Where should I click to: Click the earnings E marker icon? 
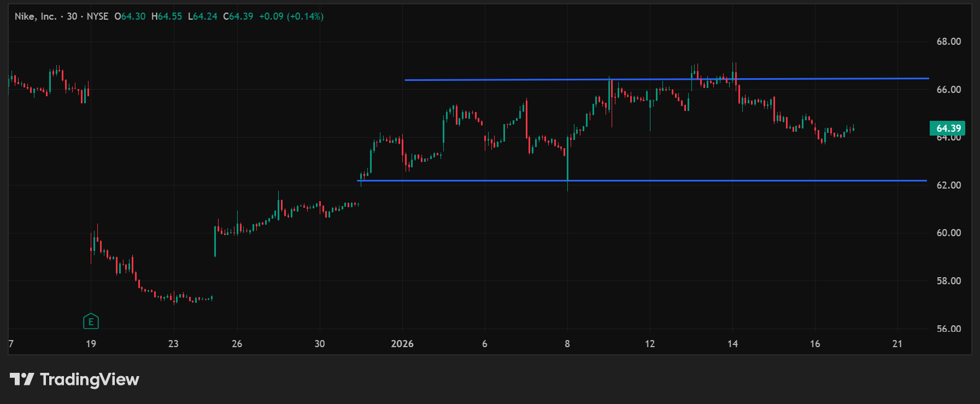[91, 321]
